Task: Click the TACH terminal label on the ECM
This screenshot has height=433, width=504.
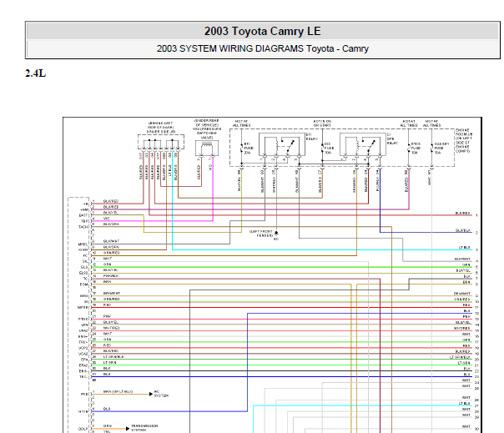Action: [83, 227]
